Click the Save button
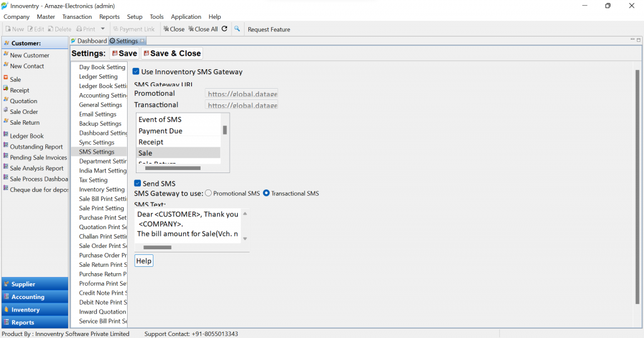 (125, 54)
